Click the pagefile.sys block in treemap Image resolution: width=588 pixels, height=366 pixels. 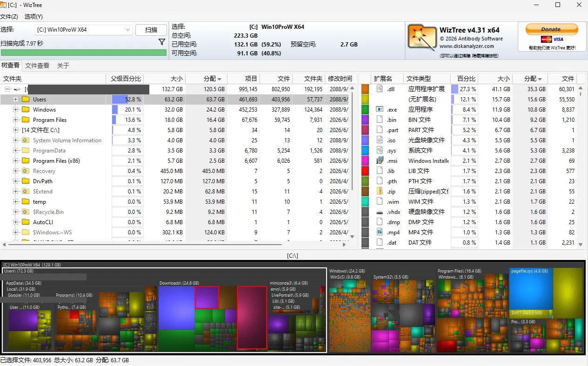click(531, 288)
